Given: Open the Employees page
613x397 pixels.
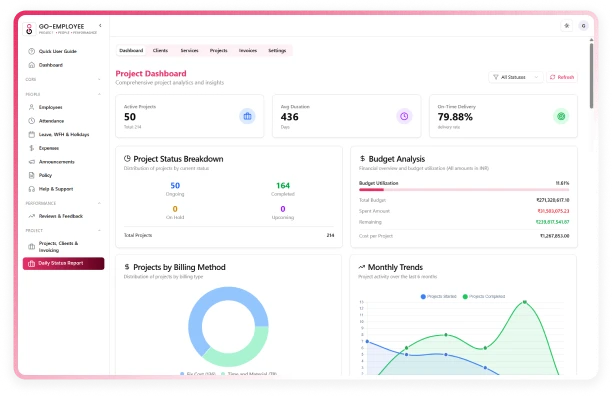Looking at the screenshot, I should (x=50, y=107).
